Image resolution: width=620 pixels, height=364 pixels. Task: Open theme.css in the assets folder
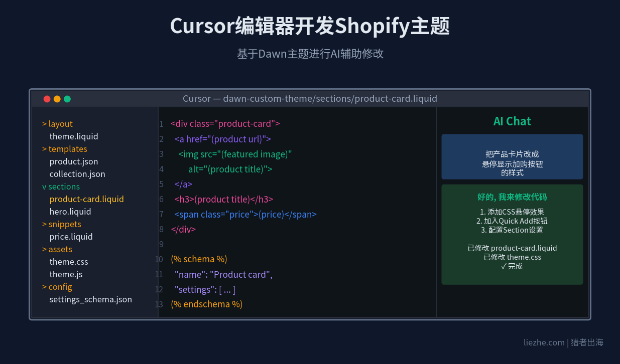[x=69, y=262]
